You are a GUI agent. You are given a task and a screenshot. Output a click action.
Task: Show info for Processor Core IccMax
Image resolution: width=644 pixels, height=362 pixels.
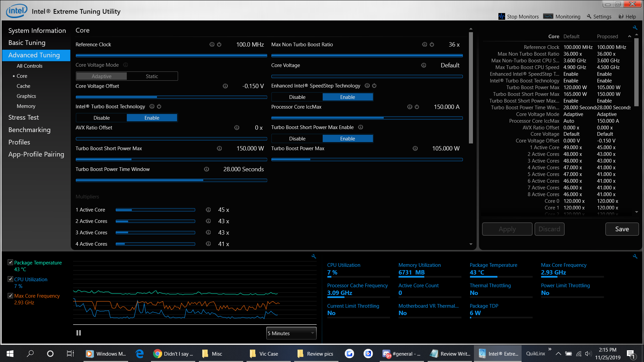tap(410, 107)
